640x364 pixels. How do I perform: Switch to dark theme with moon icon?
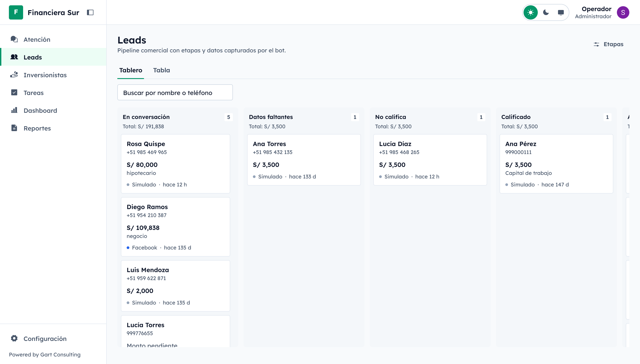546,12
